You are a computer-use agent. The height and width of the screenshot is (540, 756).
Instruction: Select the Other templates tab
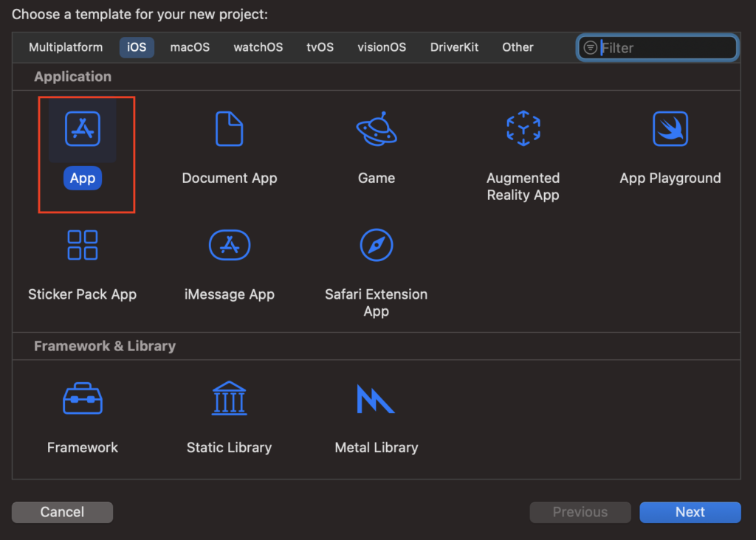click(518, 47)
